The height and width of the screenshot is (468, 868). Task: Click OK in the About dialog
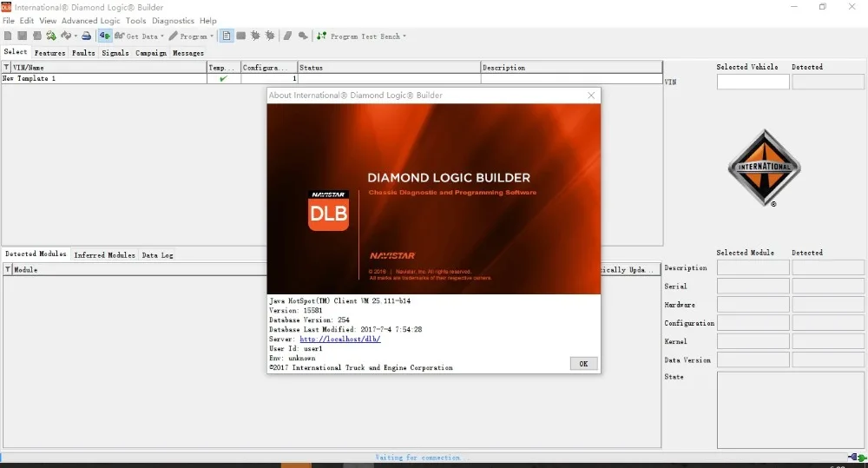583,364
